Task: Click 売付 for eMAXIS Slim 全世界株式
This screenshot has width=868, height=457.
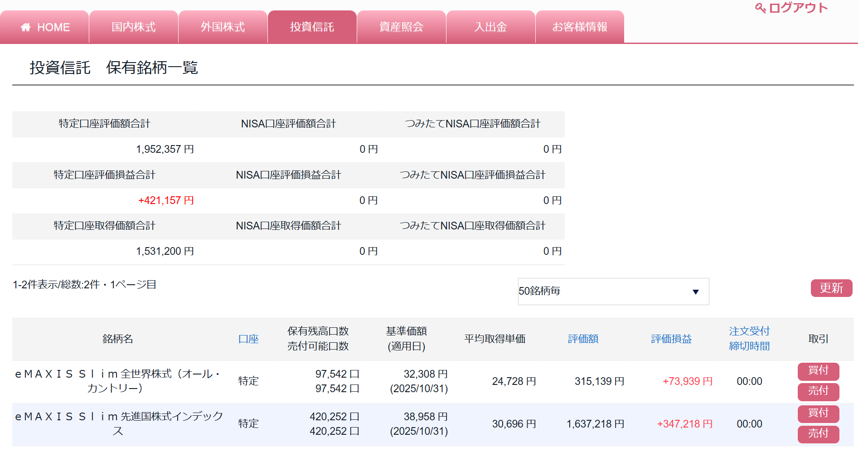Action: coord(818,391)
